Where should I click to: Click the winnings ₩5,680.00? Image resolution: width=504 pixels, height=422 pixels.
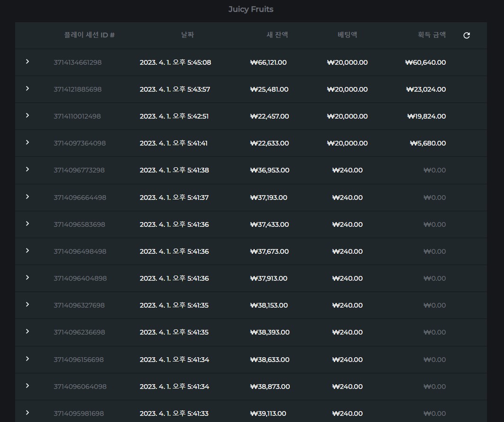click(x=428, y=143)
